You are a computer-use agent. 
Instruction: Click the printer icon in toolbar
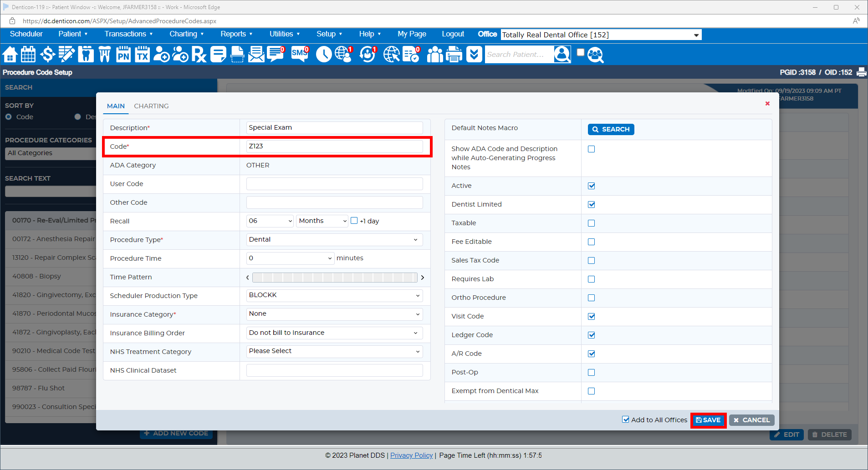click(454, 54)
